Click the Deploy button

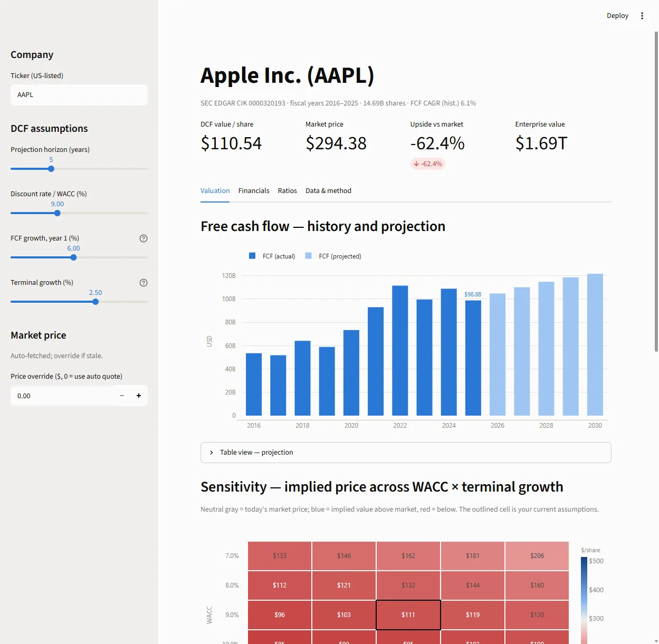(617, 16)
